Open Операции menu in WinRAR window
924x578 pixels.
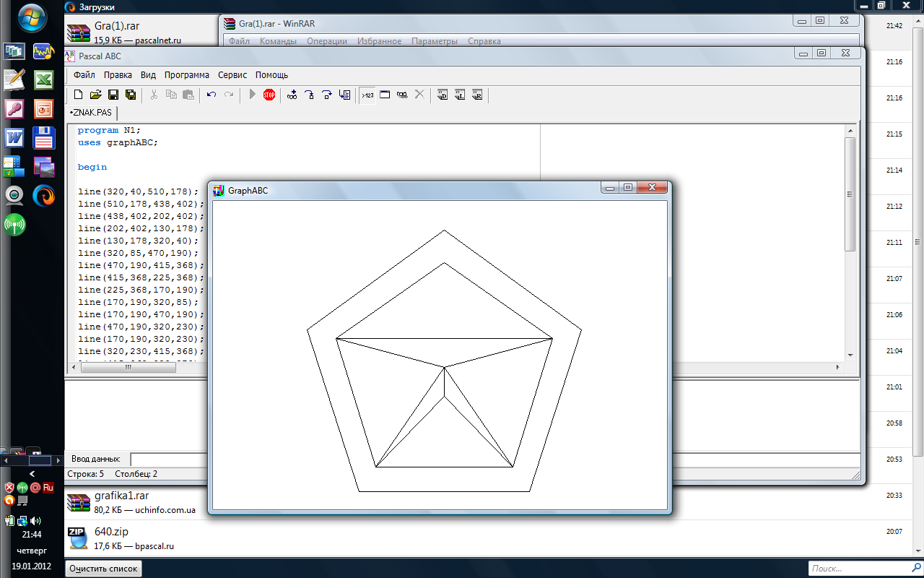tap(327, 41)
